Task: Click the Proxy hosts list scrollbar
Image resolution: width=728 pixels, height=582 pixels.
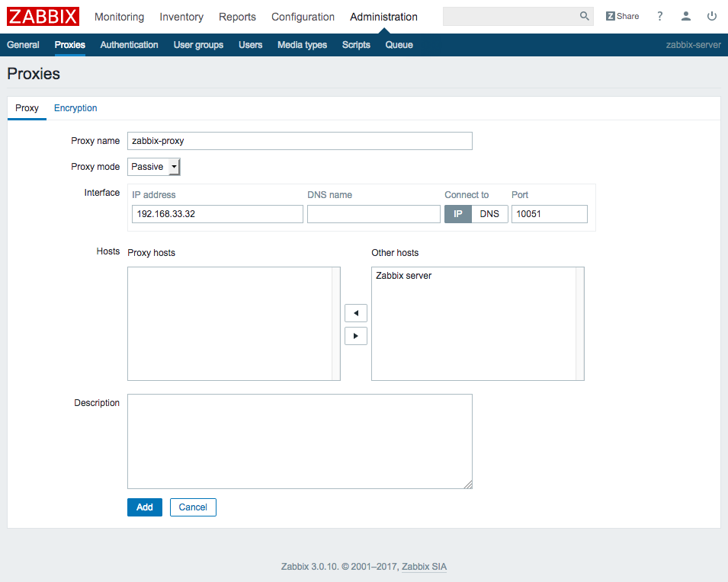Action: (x=336, y=324)
